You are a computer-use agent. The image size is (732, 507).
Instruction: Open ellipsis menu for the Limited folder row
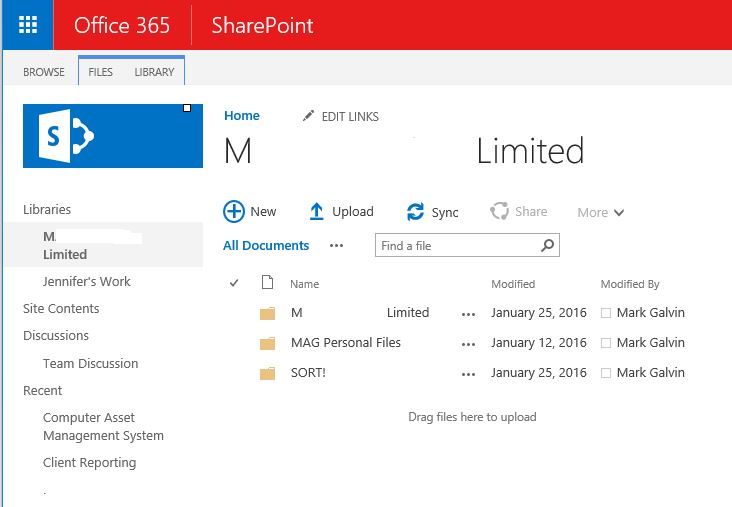468,315
